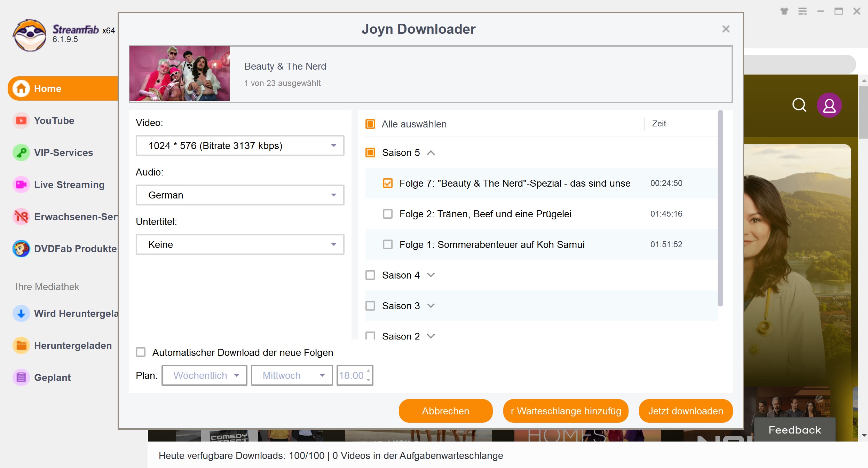
Task: Select Geplant in the sidebar
Action: click(52, 377)
